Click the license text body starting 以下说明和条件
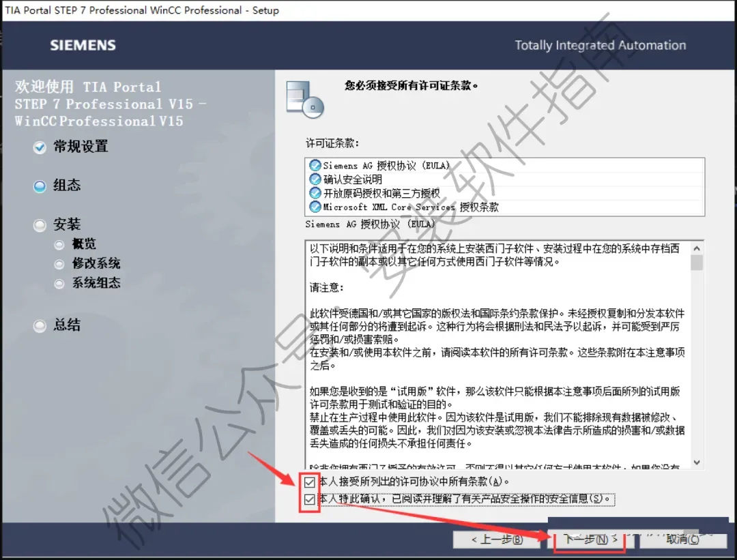The image size is (737, 560). 495,254
